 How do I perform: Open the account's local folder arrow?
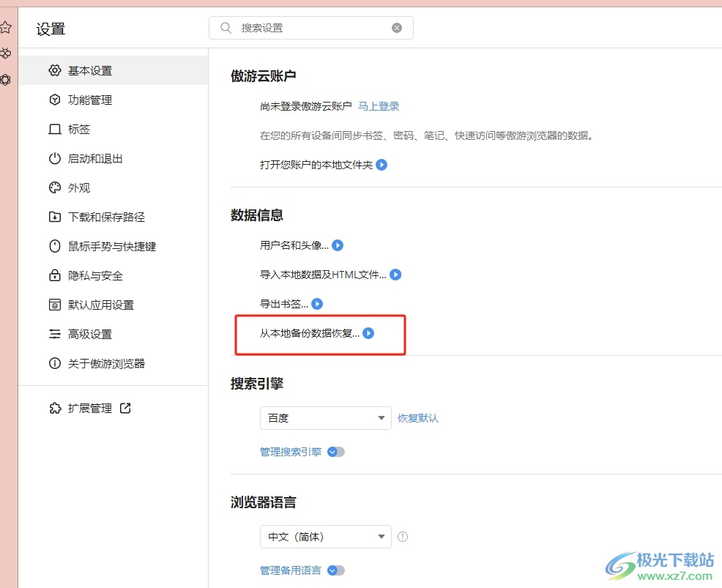[382, 165]
